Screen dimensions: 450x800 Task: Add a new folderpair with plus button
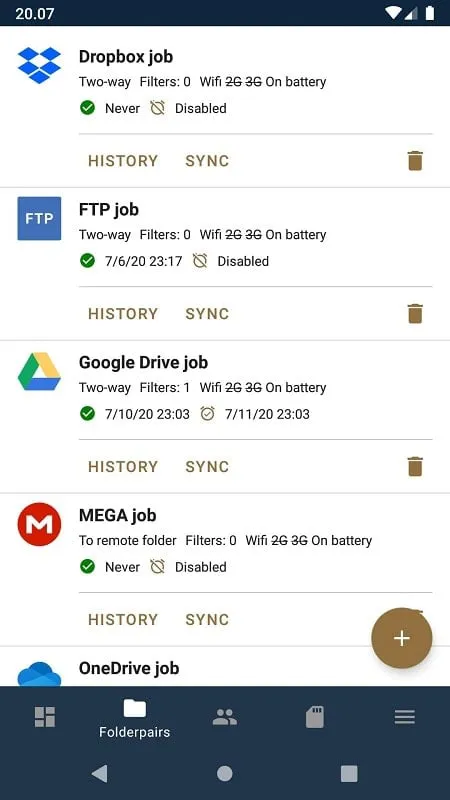pos(402,638)
